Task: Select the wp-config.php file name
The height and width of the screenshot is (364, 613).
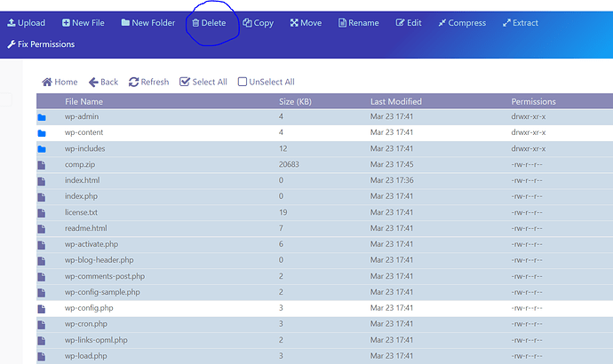Action: pos(89,308)
